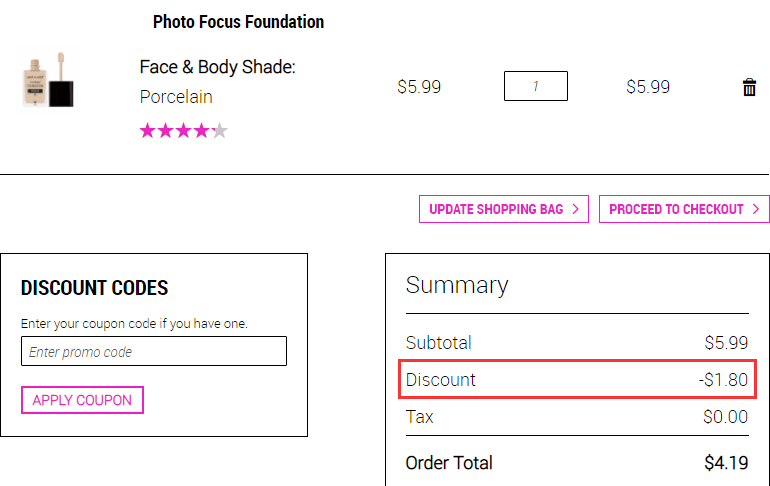
Task: Click the Summary heading
Action: pos(457,285)
